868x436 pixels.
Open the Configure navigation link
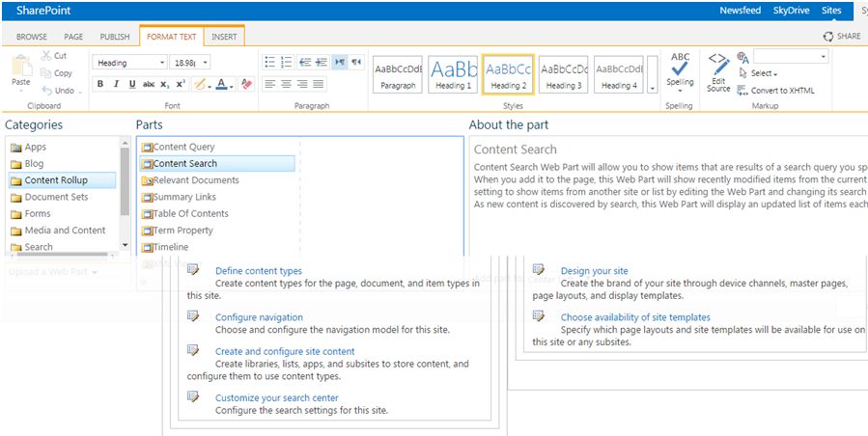point(259,317)
